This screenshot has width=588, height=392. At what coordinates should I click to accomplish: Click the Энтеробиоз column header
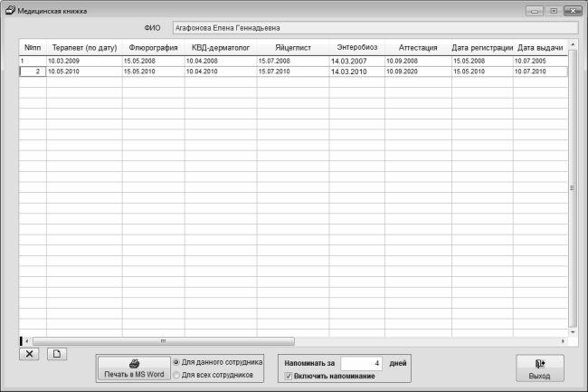click(x=356, y=46)
